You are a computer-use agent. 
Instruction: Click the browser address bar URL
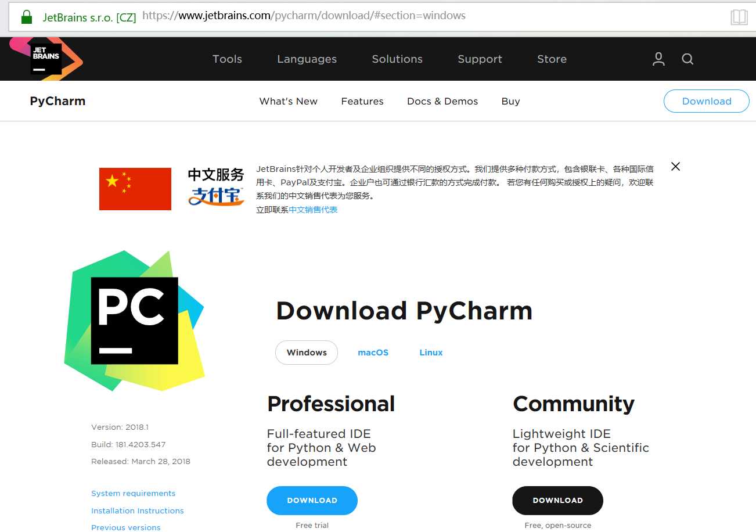click(x=304, y=16)
